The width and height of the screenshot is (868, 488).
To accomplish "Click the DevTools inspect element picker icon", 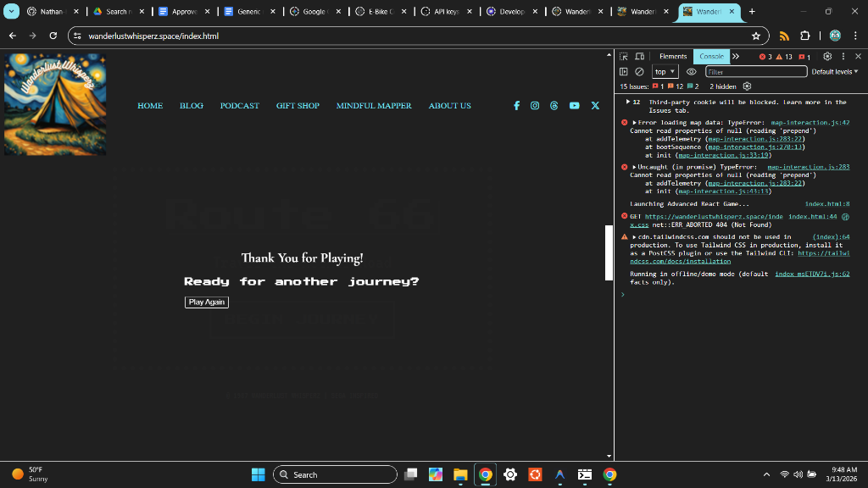I will [x=624, y=57].
